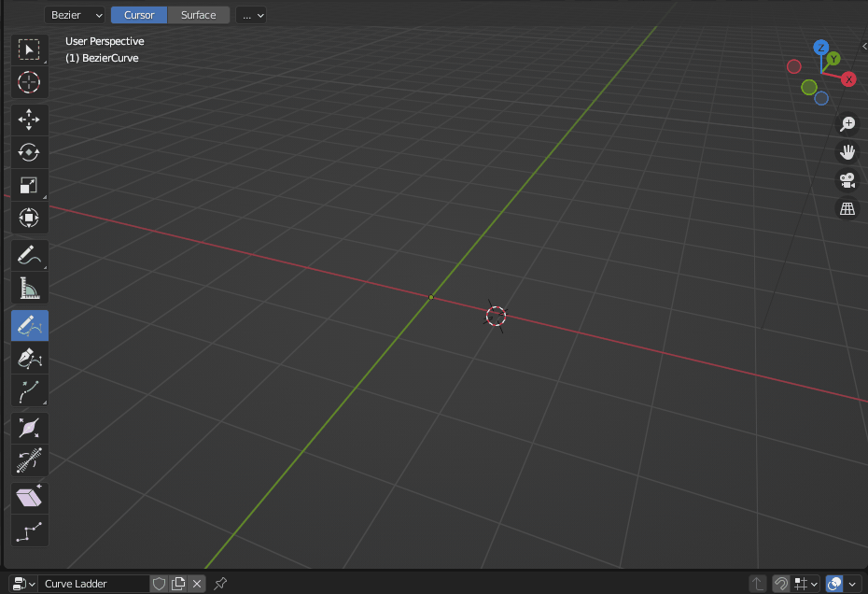Toggle the pin icon

pyautogui.click(x=220, y=584)
